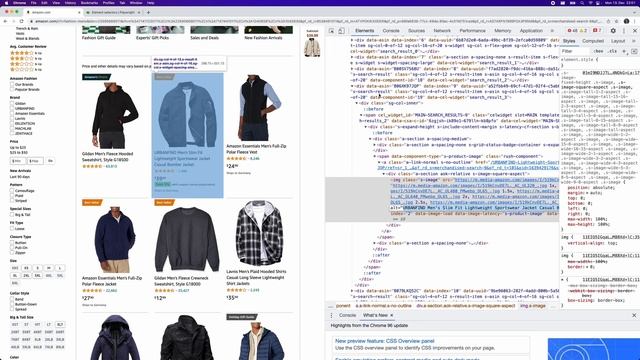Open the History menu in the menu bar
This screenshot has height=360, width=640.
tap(70, 3)
